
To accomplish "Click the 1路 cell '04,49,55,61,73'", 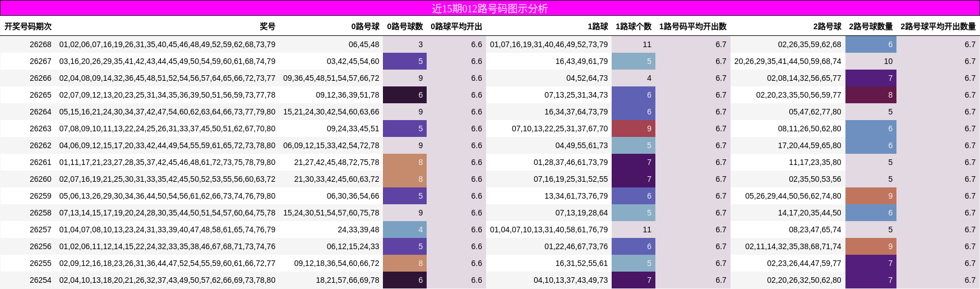I will [x=581, y=145].
